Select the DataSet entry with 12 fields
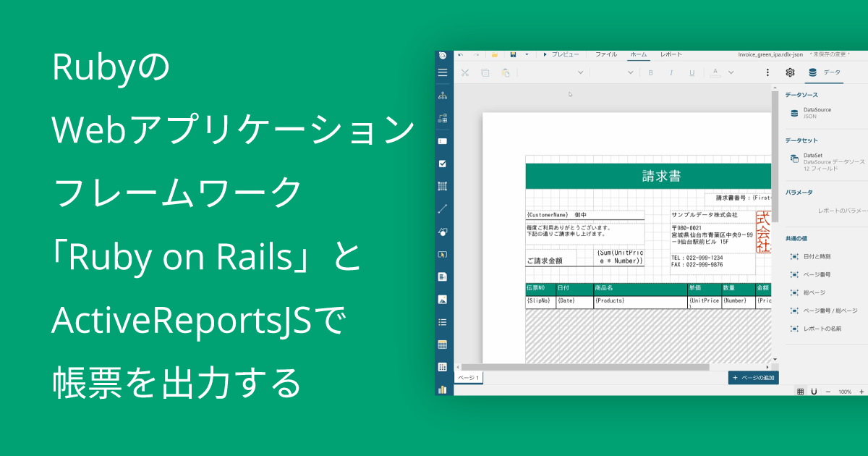The height and width of the screenshot is (456, 868). (x=827, y=161)
